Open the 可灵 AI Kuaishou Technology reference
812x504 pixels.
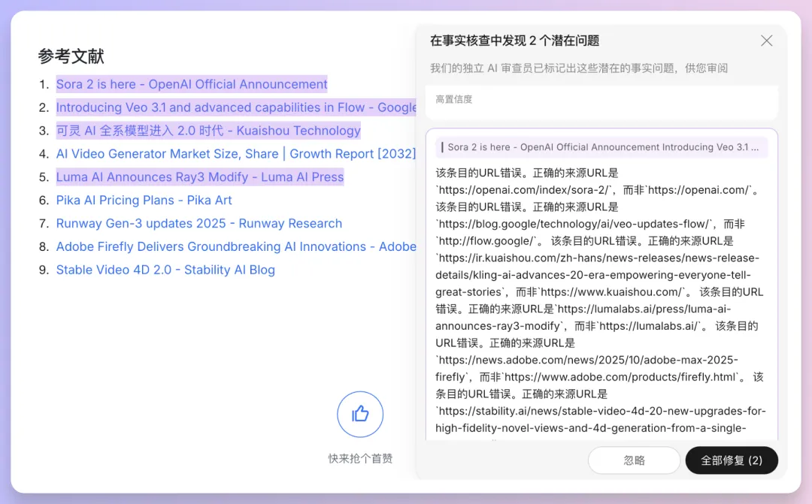pyautogui.click(x=208, y=131)
